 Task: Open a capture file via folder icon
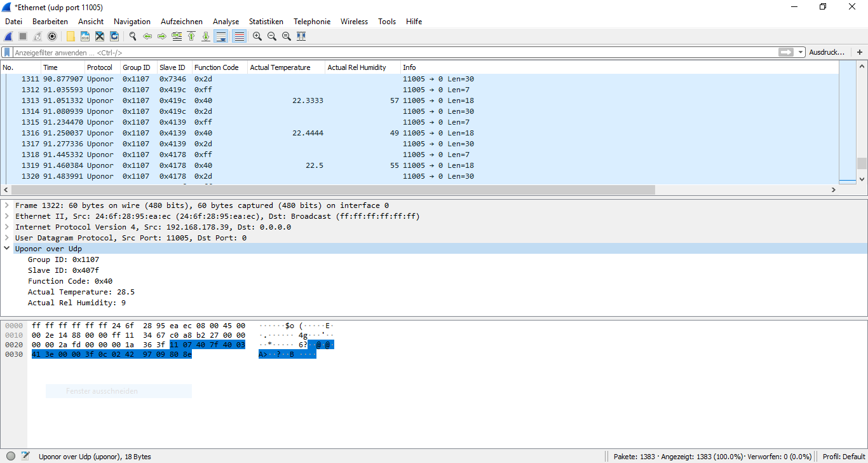click(x=71, y=36)
